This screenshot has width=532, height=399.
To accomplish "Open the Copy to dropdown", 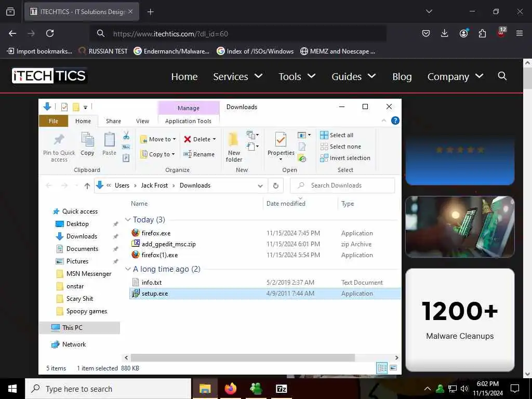I will click(158, 154).
